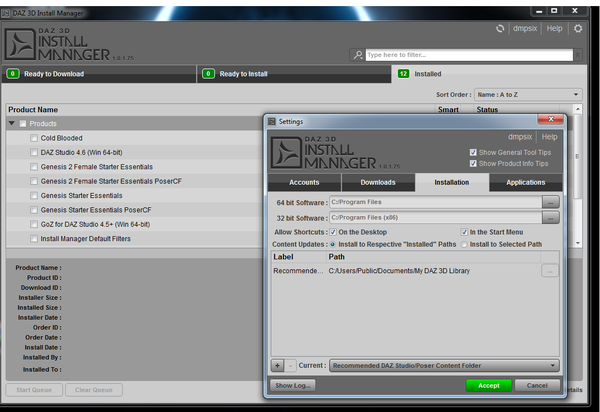600x412 pixels.
Task: Open Show Log button
Action: (293, 385)
